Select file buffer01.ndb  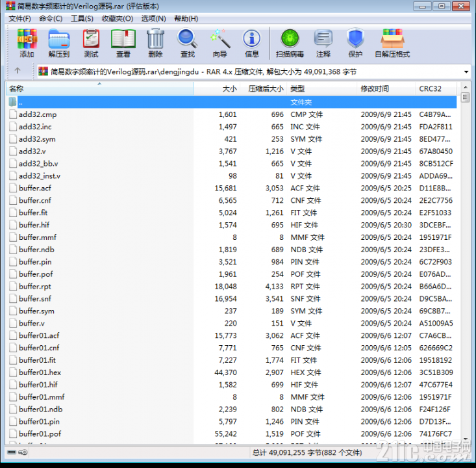pos(231,409)
